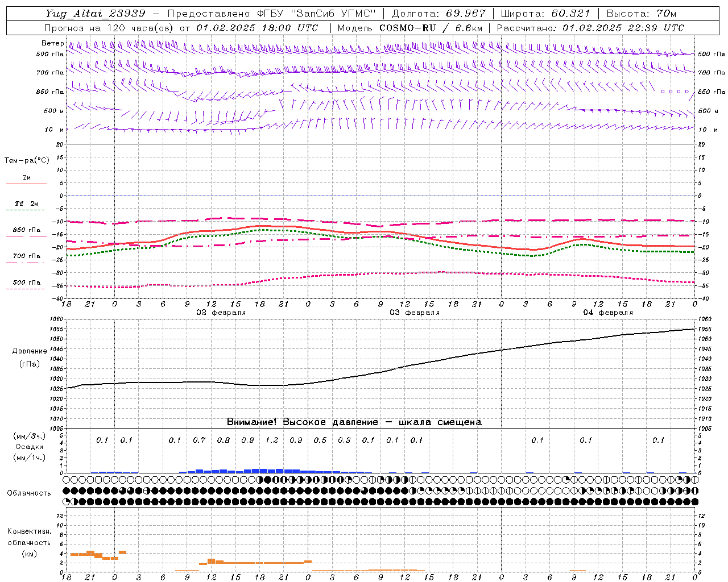
Task: Click the 03 февраля date label
Action: click(414, 313)
